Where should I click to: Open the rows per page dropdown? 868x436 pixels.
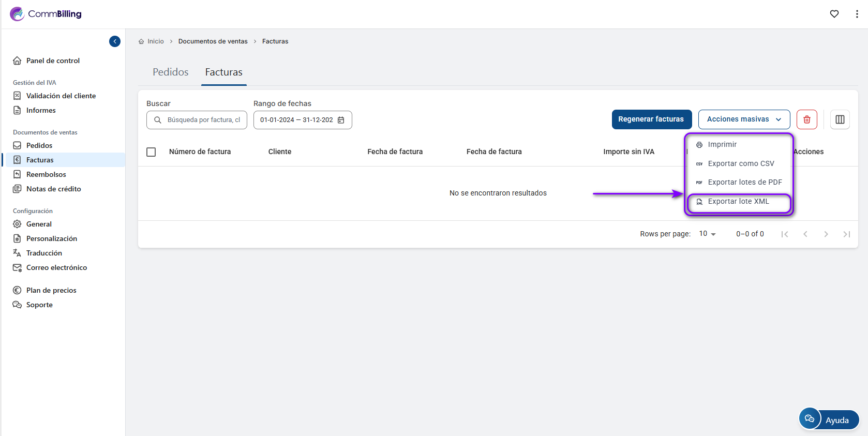click(707, 234)
